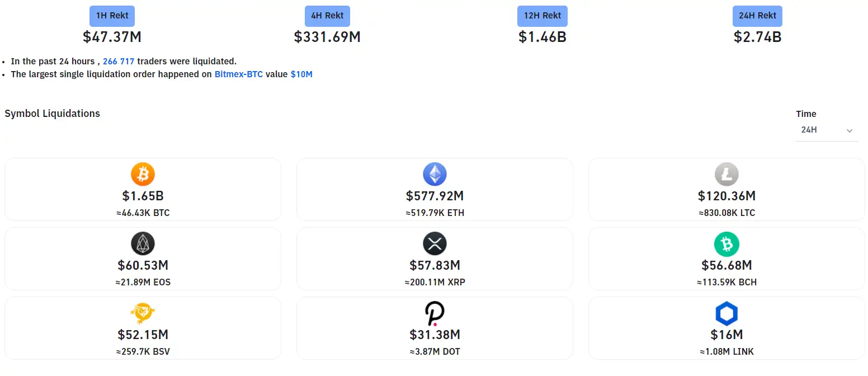
Task: Click the Ethereum diamond icon
Action: [435, 175]
